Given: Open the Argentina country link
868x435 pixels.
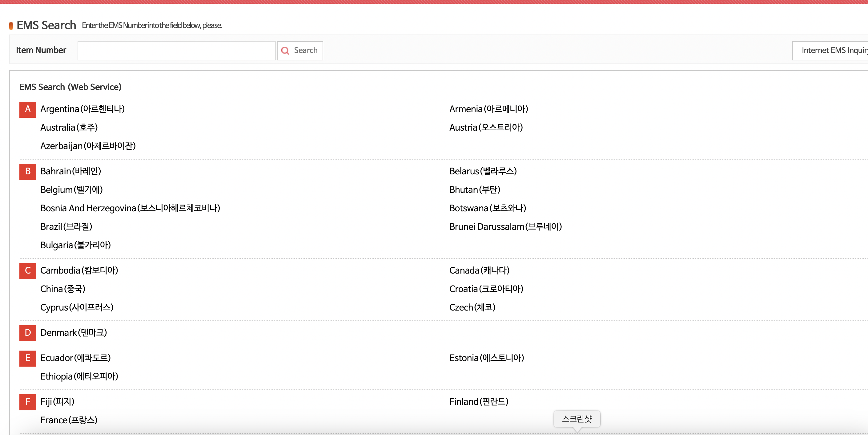Looking at the screenshot, I should (x=82, y=109).
